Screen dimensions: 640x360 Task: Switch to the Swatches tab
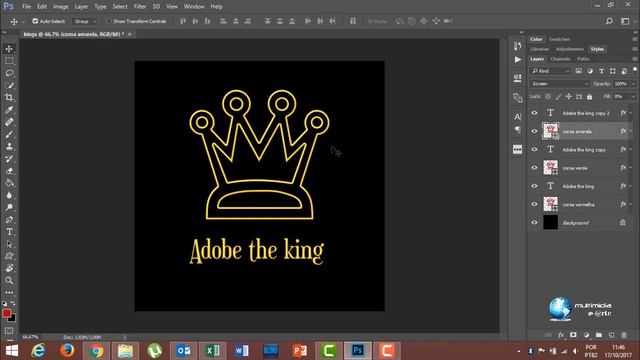click(559, 39)
